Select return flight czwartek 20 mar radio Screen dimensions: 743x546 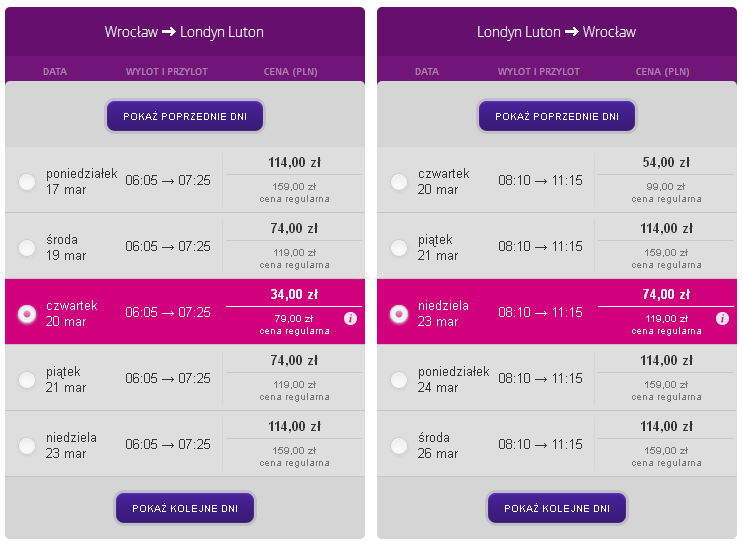(x=399, y=182)
